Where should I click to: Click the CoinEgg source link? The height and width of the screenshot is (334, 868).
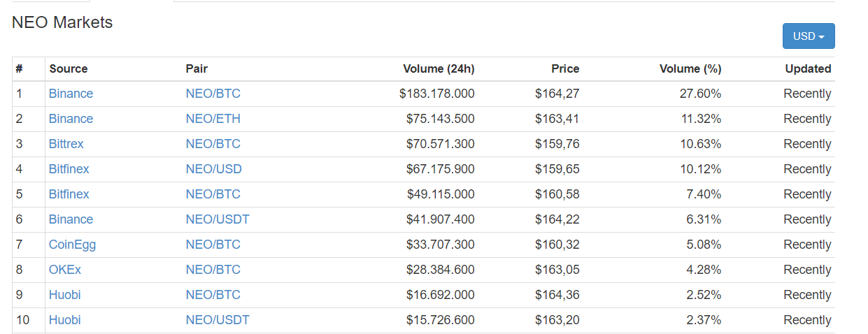click(x=72, y=245)
